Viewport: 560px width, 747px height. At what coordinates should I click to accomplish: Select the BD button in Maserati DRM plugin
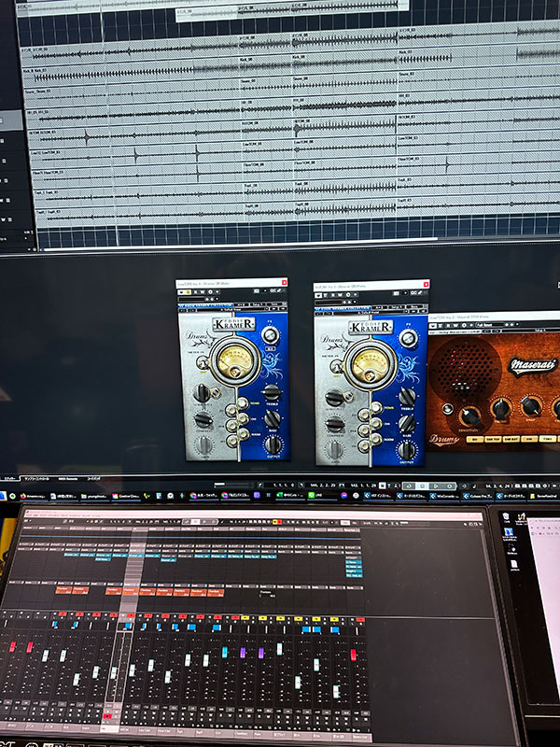coord(477,439)
